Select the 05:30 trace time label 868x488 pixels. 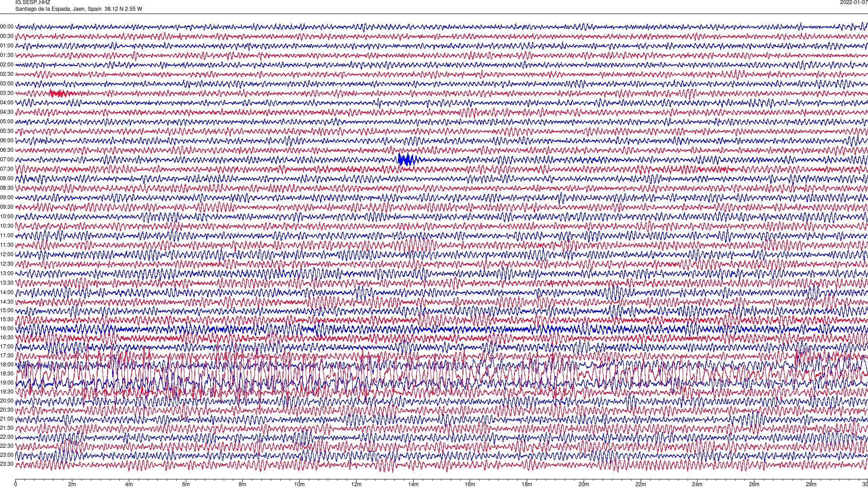[x=7, y=131]
